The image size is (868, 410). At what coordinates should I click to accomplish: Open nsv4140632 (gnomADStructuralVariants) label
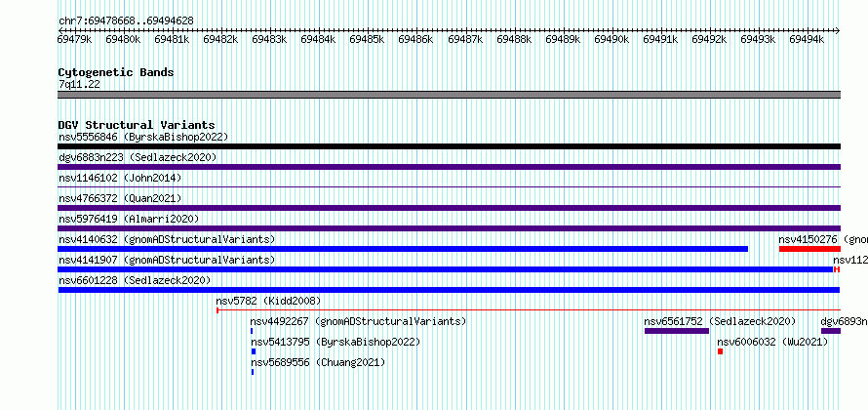(x=167, y=239)
